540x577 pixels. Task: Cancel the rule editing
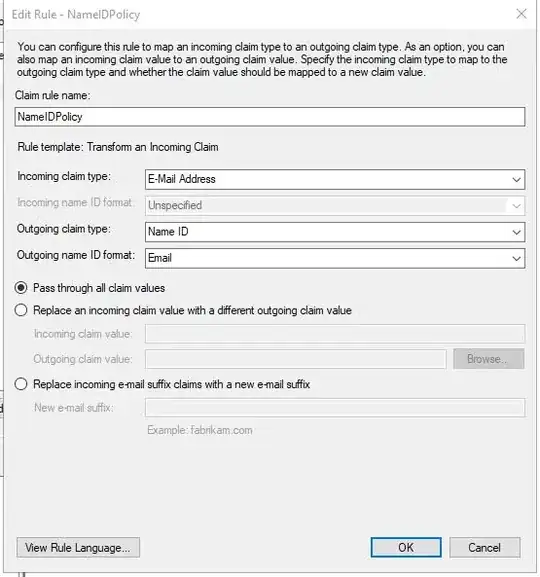(x=484, y=548)
